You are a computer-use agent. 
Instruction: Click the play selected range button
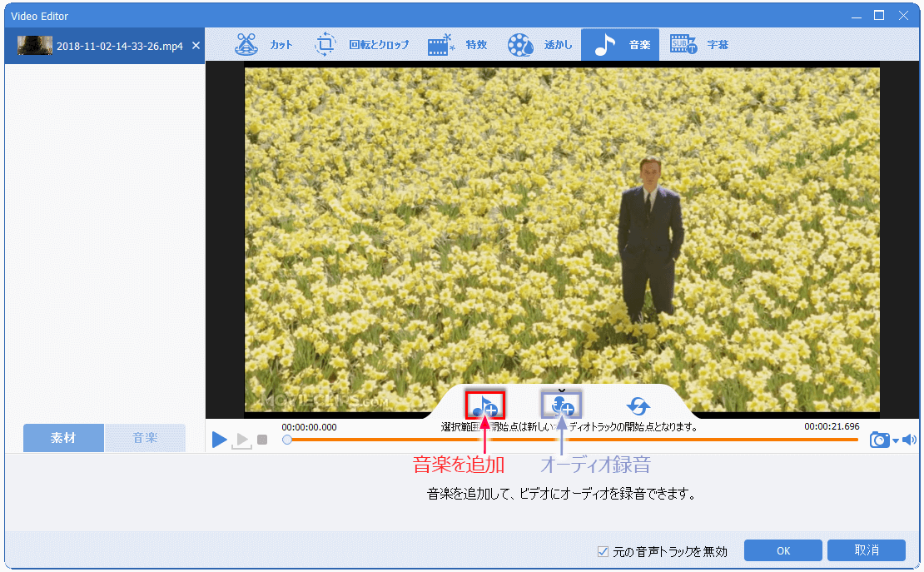(x=241, y=440)
